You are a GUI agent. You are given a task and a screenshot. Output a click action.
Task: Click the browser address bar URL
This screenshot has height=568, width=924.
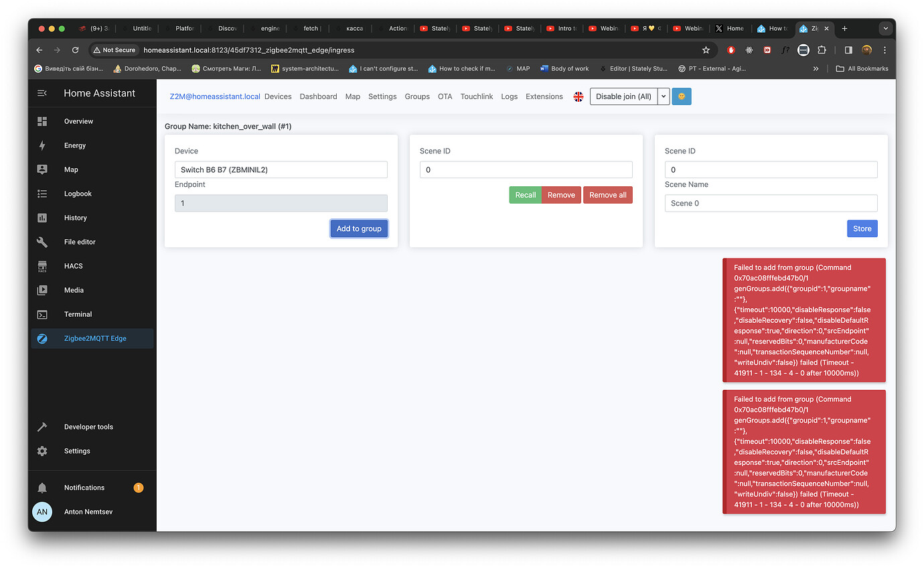click(249, 50)
